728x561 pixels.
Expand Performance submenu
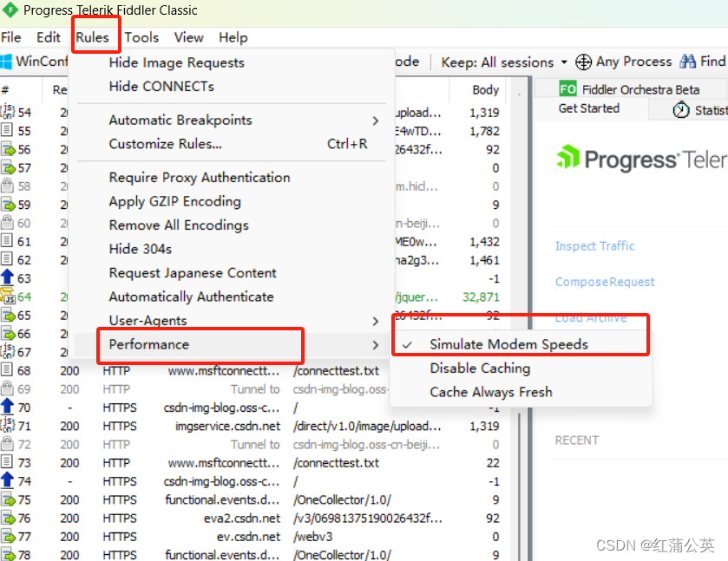click(x=231, y=345)
